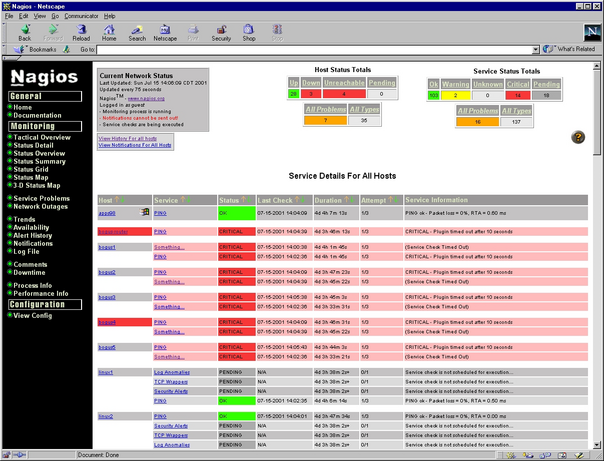Click View Notifications For All Hosts link

[x=135, y=145]
